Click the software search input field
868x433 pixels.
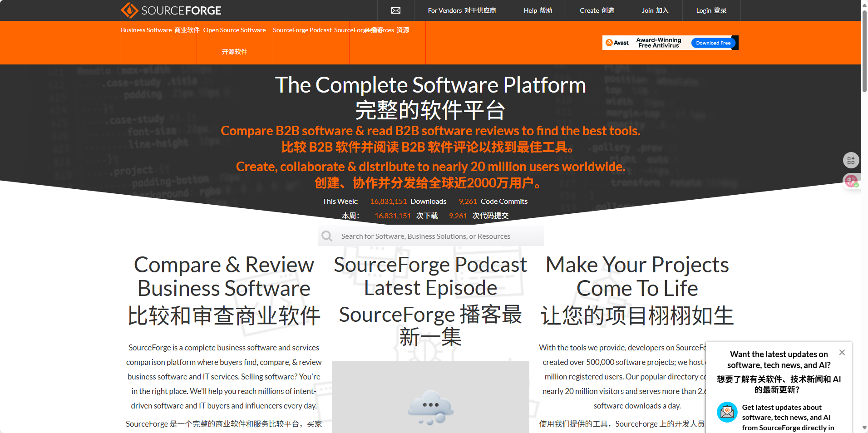tap(436, 236)
